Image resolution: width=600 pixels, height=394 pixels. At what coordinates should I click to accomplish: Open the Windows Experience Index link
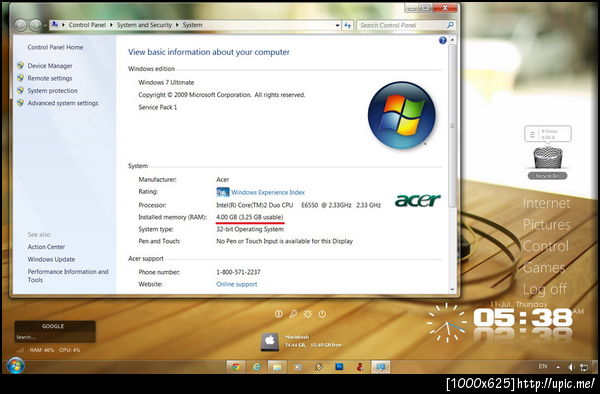coord(268,192)
